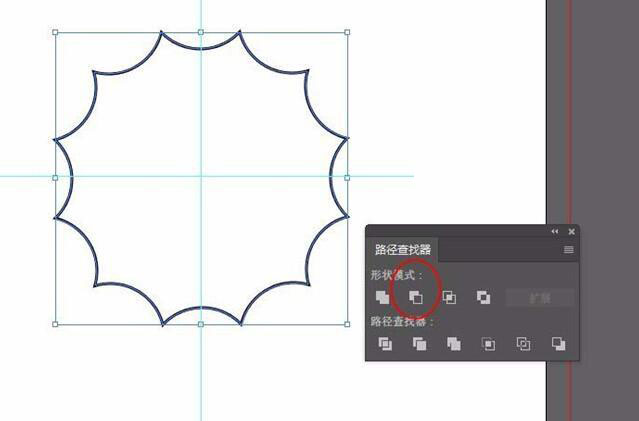
Task: Click the 扩展 (Expand) button
Action: pos(540,298)
